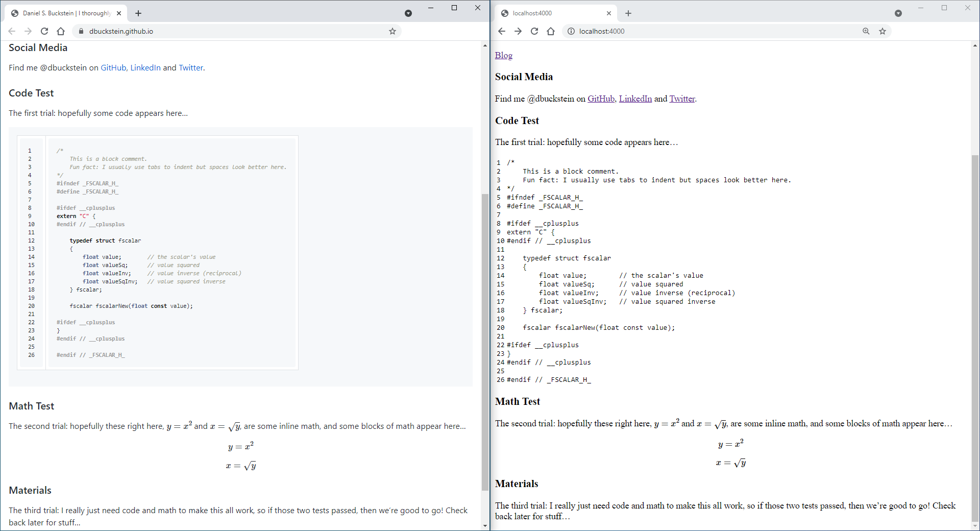Bookmark dbuckstein.github.io with the star icon
The image size is (980, 531).
(x=393, y=31)
